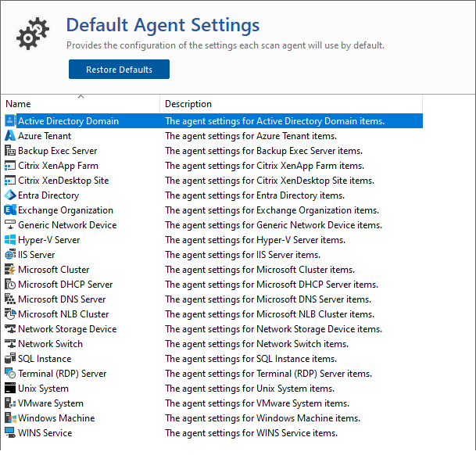Click the Entra Directory diamond icon

tap(10, 195)
